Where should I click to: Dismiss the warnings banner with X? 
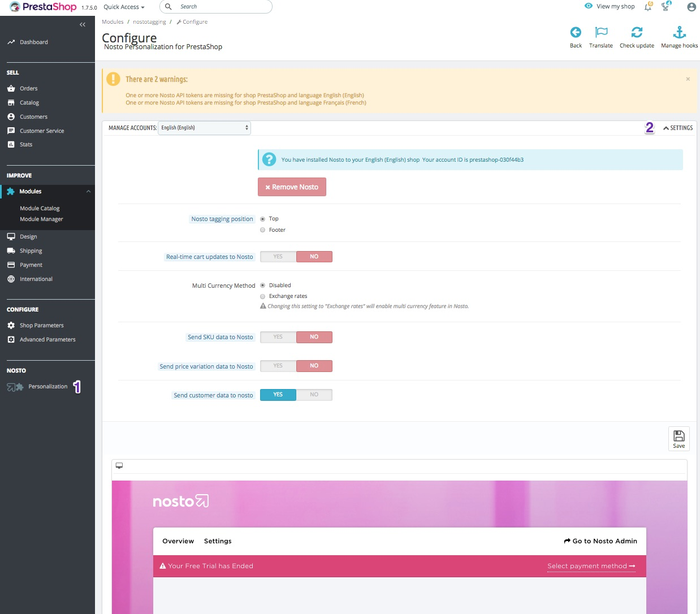click(x=688, y=79)
